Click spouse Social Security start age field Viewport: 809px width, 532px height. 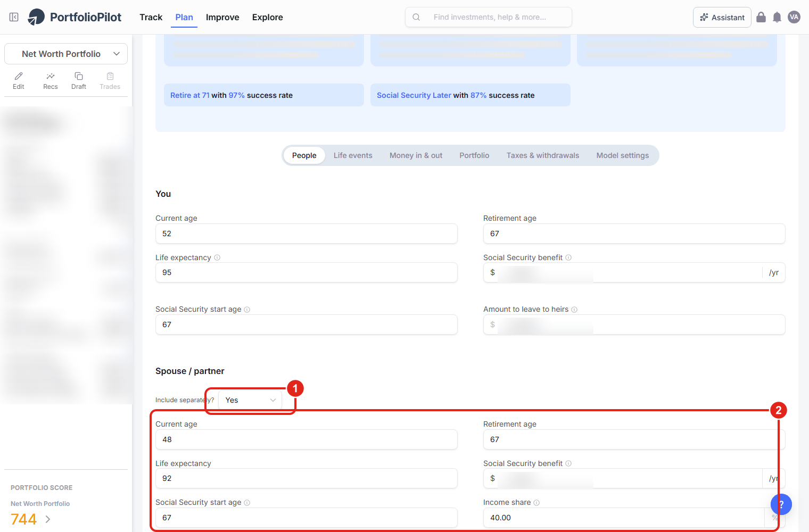coord(307,518)
